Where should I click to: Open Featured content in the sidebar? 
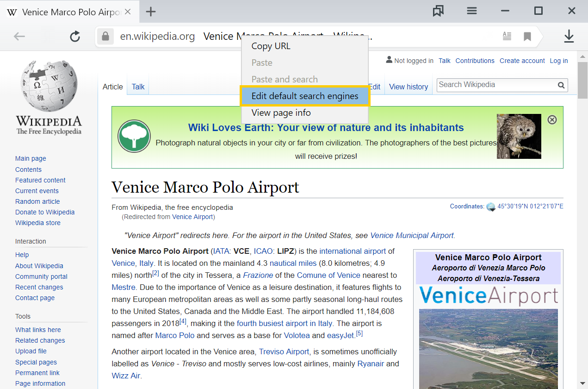tap(40, 180)
